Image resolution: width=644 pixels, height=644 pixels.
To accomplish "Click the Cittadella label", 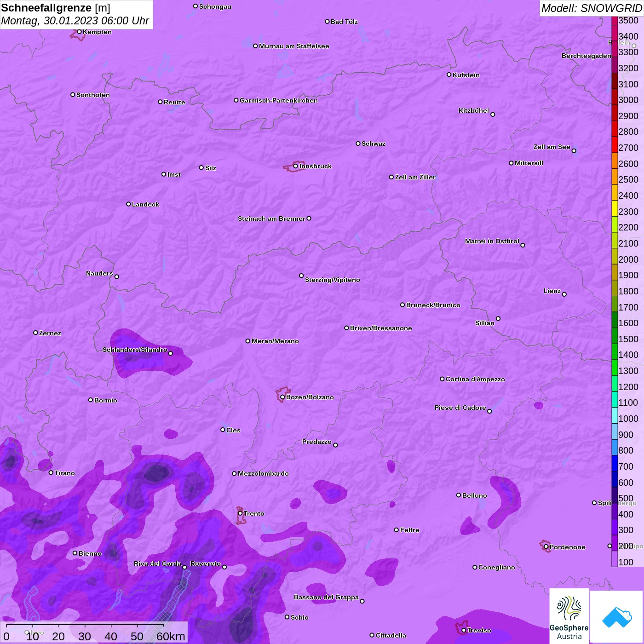I will point(391,635).
